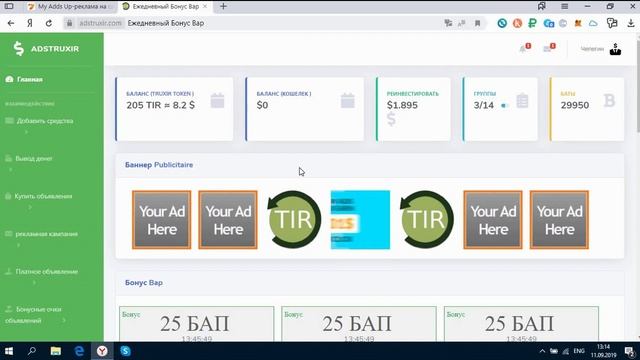Open Добавить средства in sidebar
Screen dimensions: 640x360
[39, 121]
